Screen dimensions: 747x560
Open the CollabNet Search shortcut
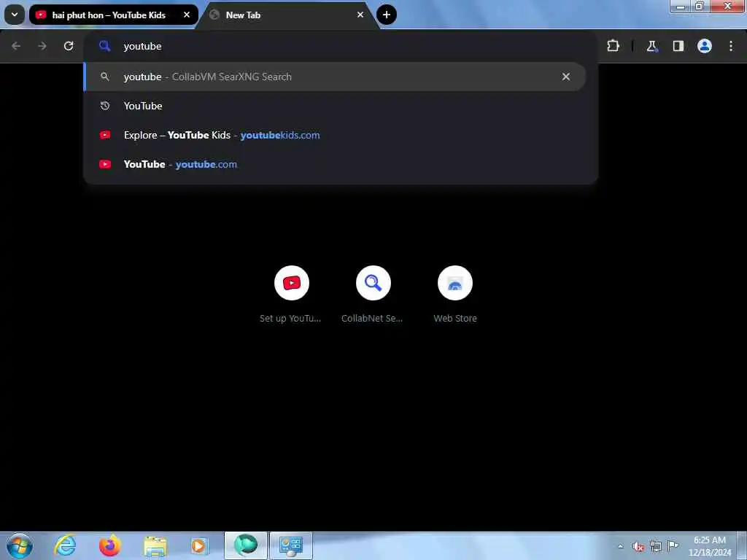tap(373, 295)
